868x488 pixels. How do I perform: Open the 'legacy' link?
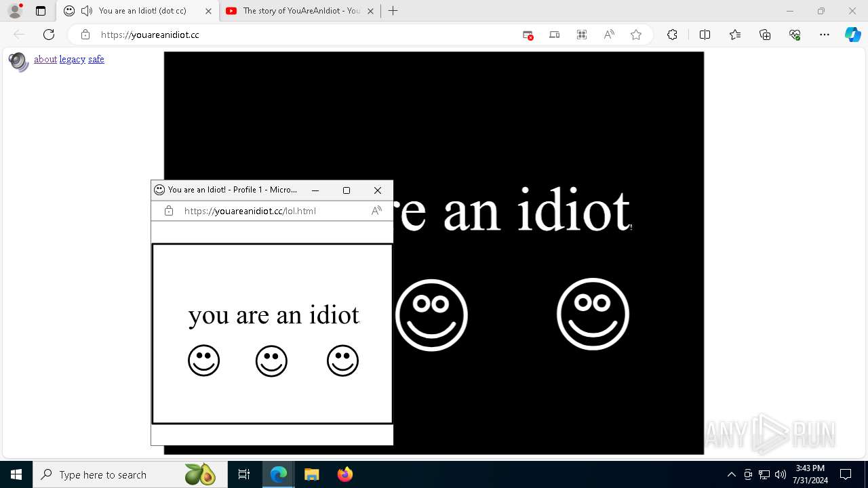(73, 59)
